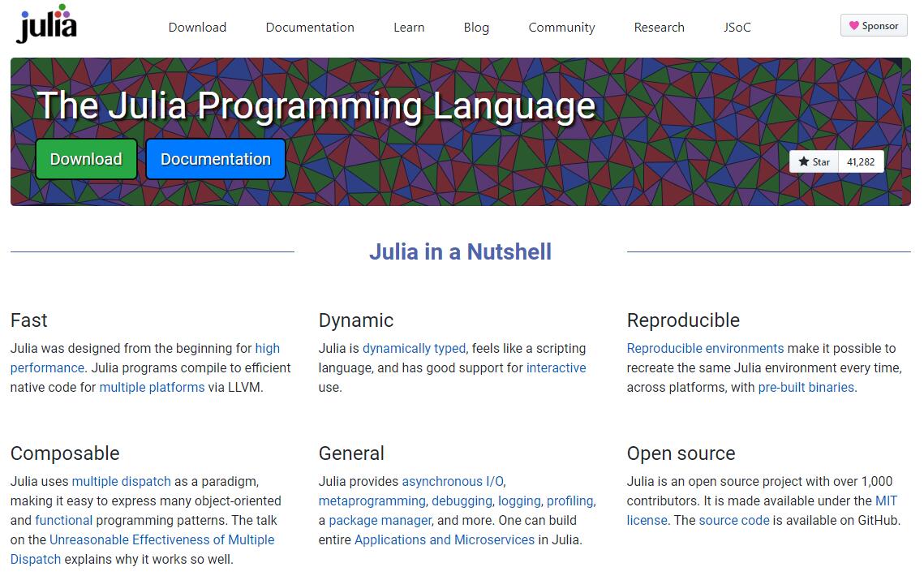Click the 41,282 star count

(x=861, y=161)
